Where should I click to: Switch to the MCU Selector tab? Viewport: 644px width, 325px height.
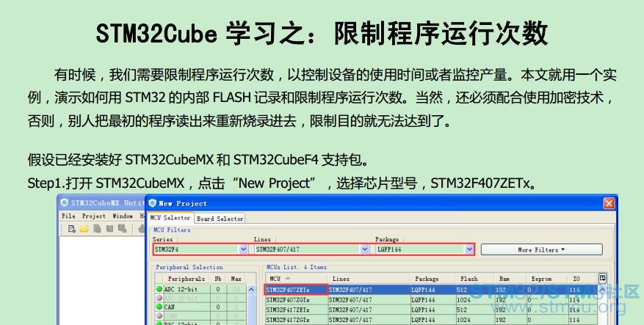pos(170,218)
